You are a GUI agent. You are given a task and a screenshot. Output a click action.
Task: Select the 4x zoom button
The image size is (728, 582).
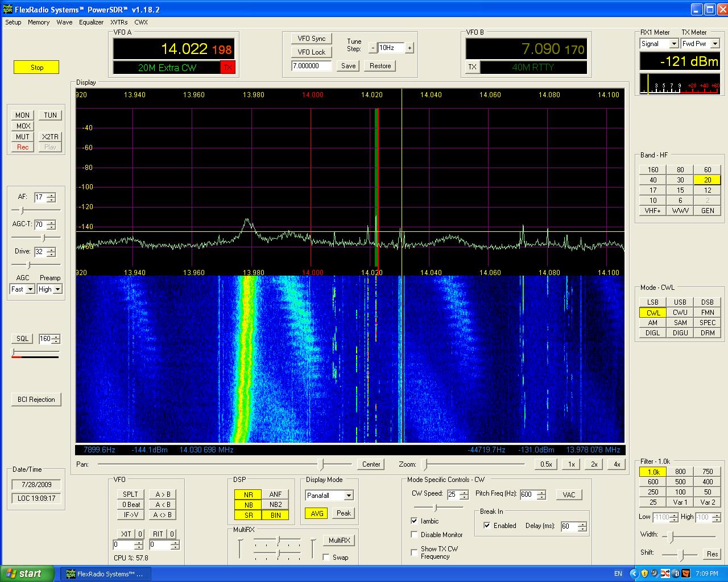[x=617, y=464]
